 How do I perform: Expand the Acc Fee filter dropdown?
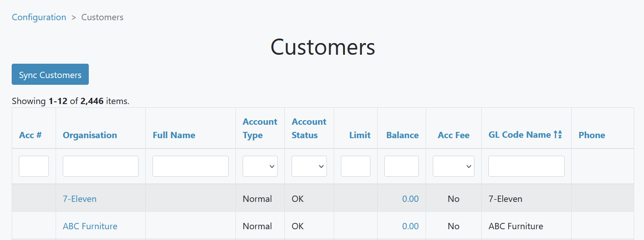coord(453,166)
